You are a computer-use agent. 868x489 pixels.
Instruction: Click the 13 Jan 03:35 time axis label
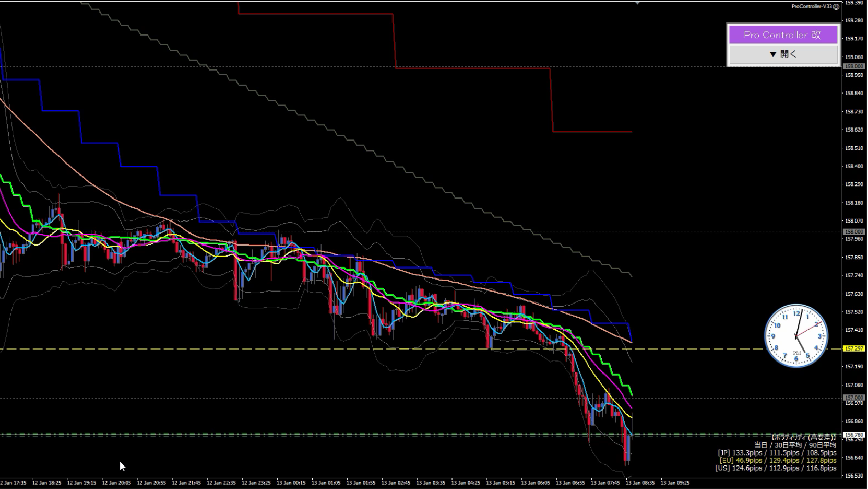click(x=431, y=483)
